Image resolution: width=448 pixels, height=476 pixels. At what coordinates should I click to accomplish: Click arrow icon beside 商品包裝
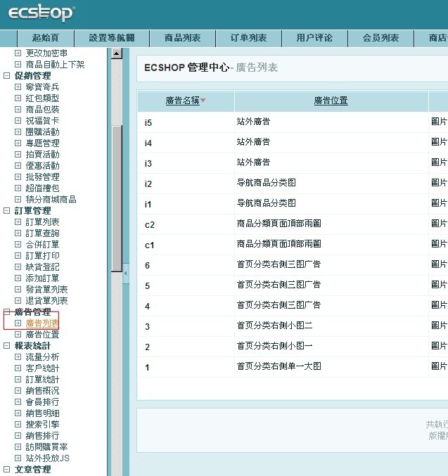point(18,110)
